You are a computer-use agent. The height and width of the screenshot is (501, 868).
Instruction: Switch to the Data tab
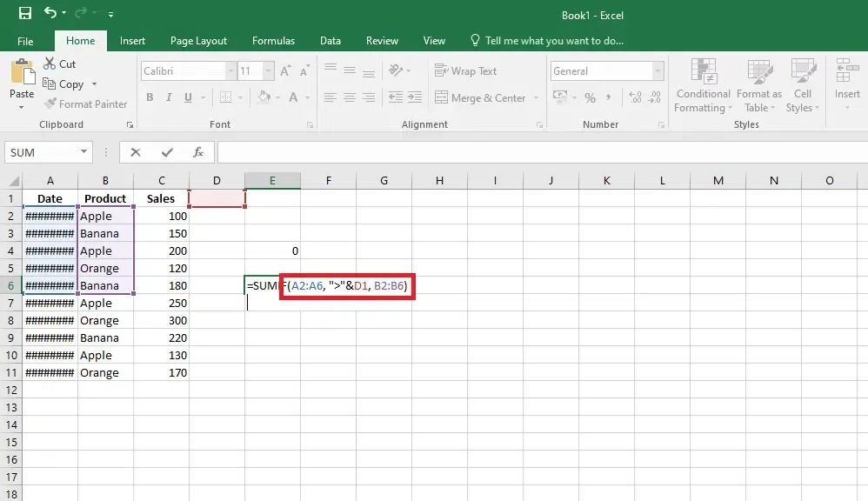click(331, 41)
